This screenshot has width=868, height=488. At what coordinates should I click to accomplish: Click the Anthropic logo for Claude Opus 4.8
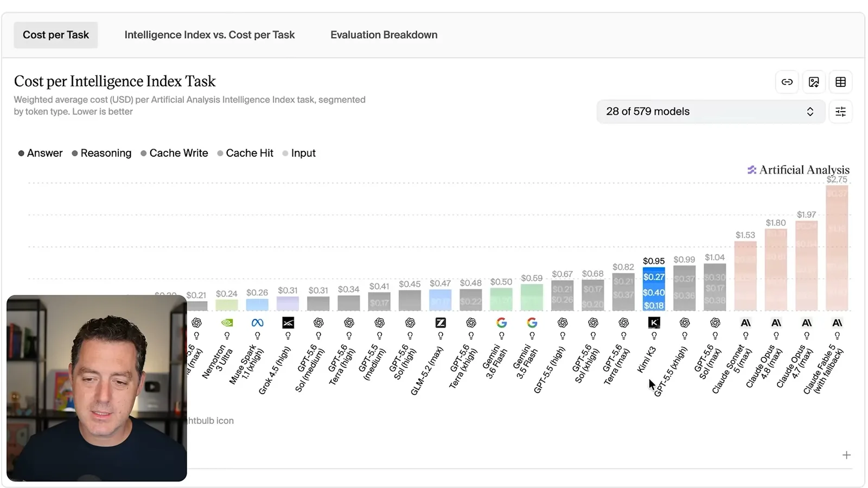pyautogui.click(x=776, y=323)
